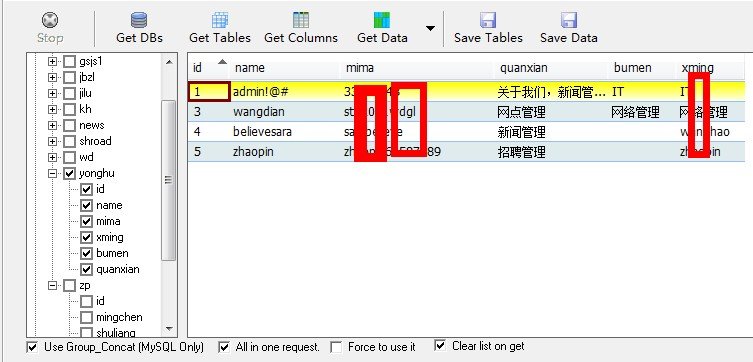Image resolution: width=753 pixels, height=362 pixels.
Task: Click the Get Tables icon
Action: [220, 20]
